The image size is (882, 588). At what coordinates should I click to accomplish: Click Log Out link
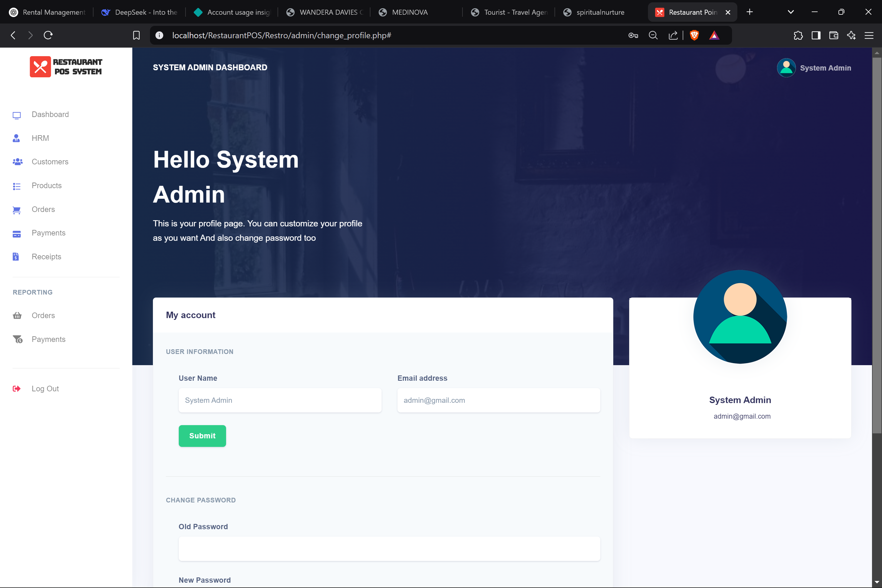pos(45,389)
